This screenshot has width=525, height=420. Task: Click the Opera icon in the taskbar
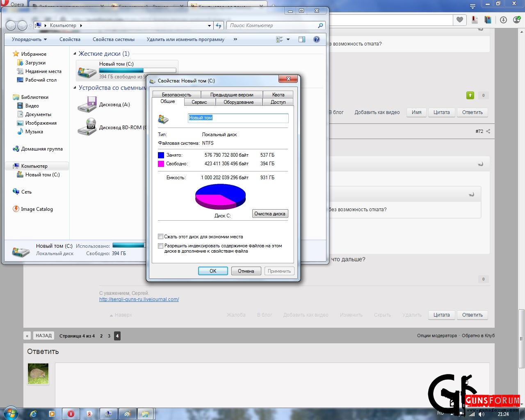coord(71,414)
